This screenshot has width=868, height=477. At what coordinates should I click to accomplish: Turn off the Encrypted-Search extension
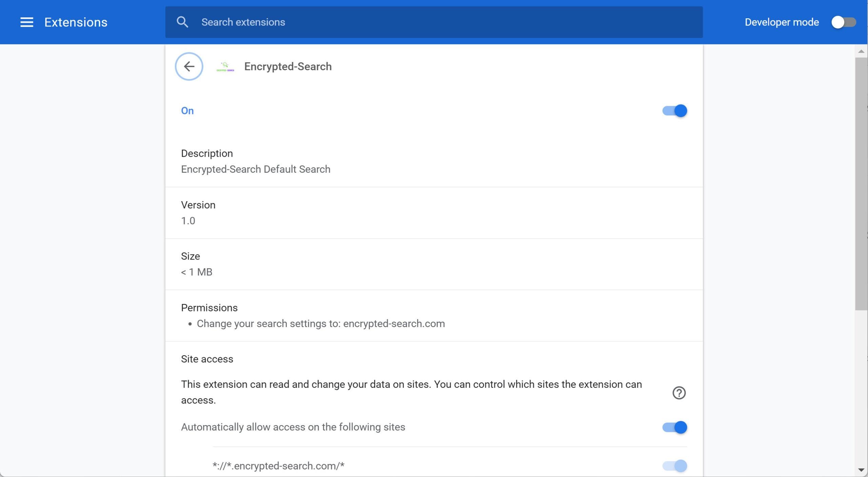(674, 111)
